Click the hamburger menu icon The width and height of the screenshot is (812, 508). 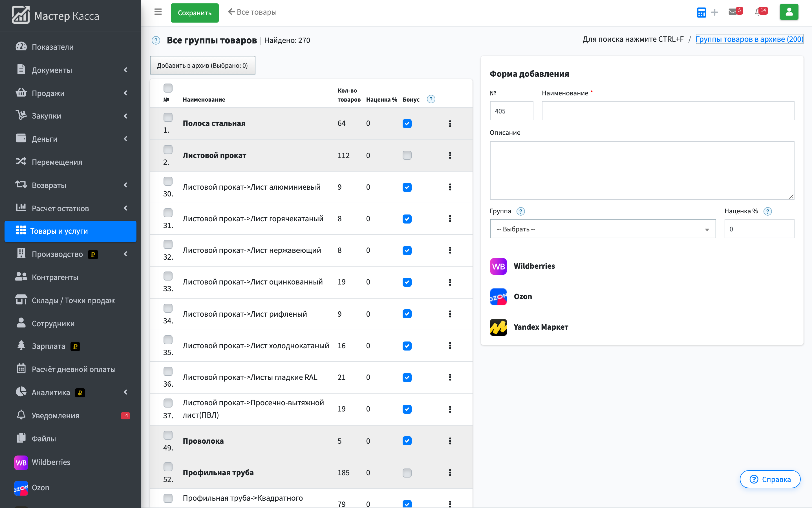(158, 12)
